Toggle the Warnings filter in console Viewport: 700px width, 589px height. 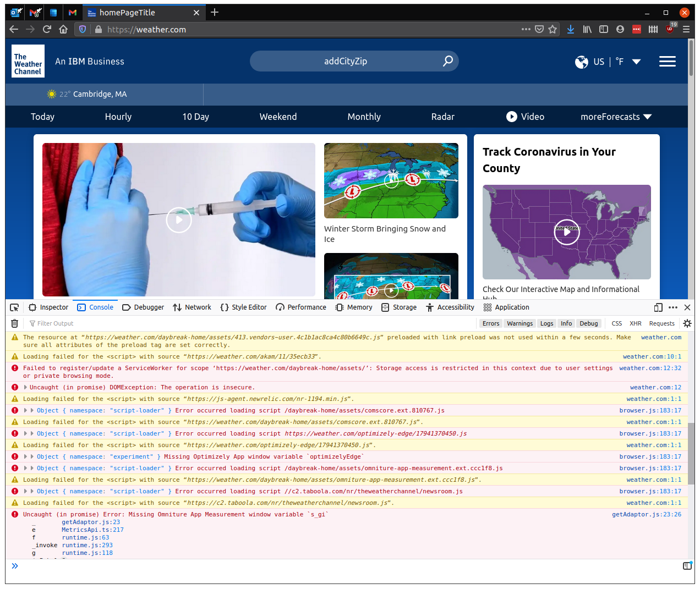tap(520, 323)
